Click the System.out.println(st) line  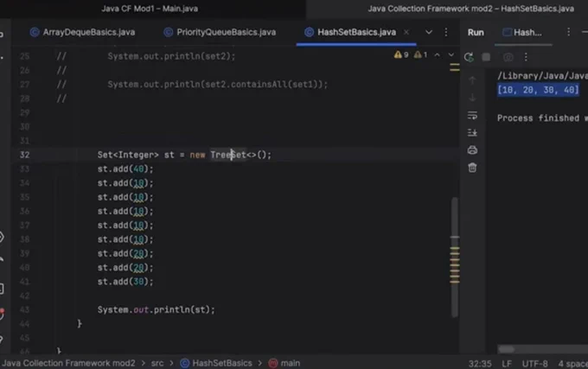(x=156, y=310)
